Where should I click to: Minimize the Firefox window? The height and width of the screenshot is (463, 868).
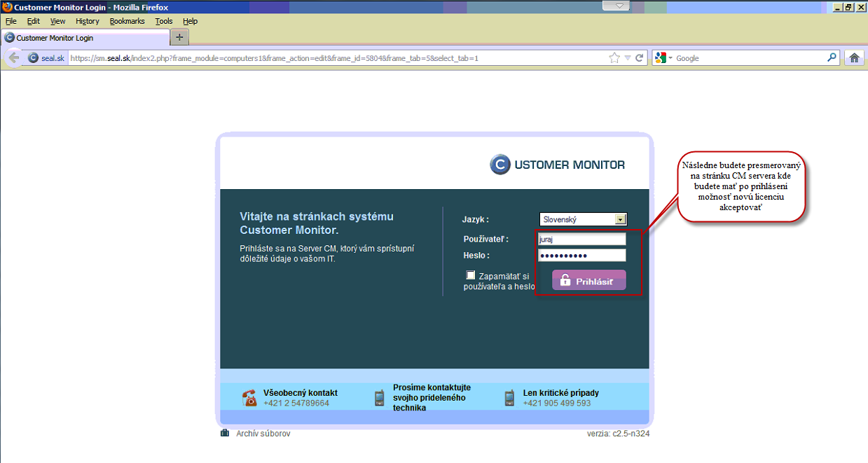(x=837, y=7)
